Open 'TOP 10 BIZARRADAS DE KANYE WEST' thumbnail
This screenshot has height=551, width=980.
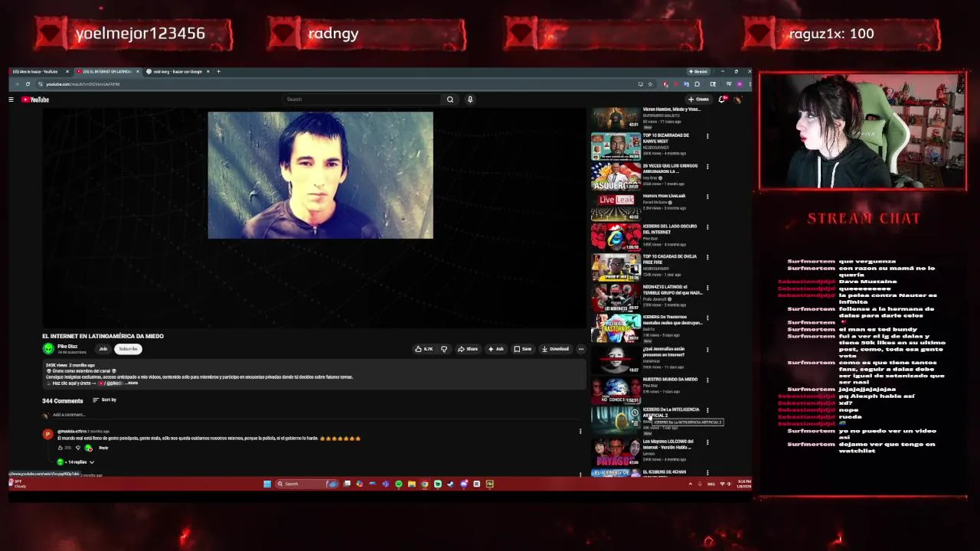pos(616,146)
